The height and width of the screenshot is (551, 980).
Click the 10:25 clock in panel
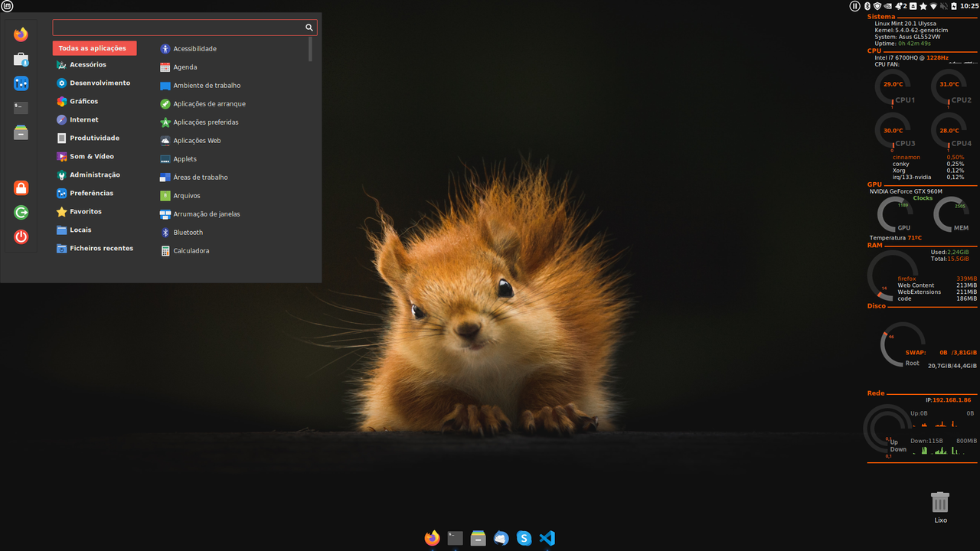pos(969,6)
